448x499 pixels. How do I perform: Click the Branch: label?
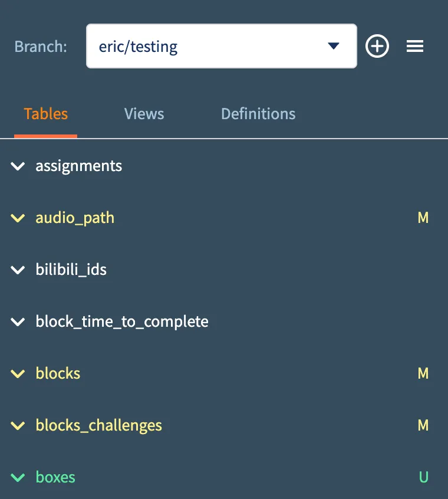(41, 46)
